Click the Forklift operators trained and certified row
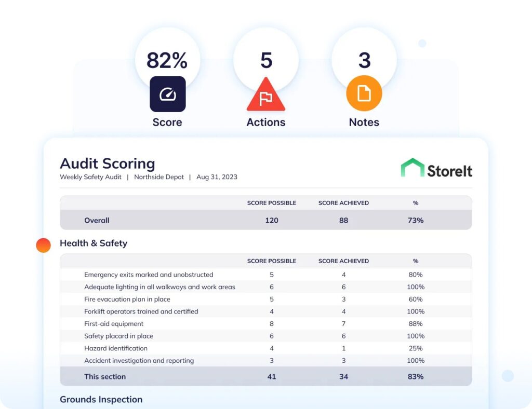532x409 pixels. [265, 311]
